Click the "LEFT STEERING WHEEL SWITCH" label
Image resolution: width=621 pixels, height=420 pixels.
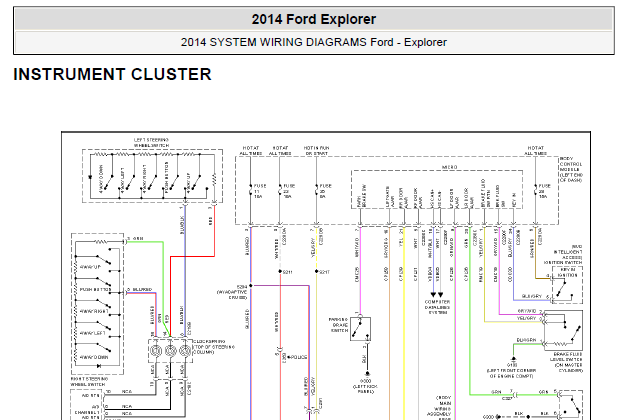[151, 143]
